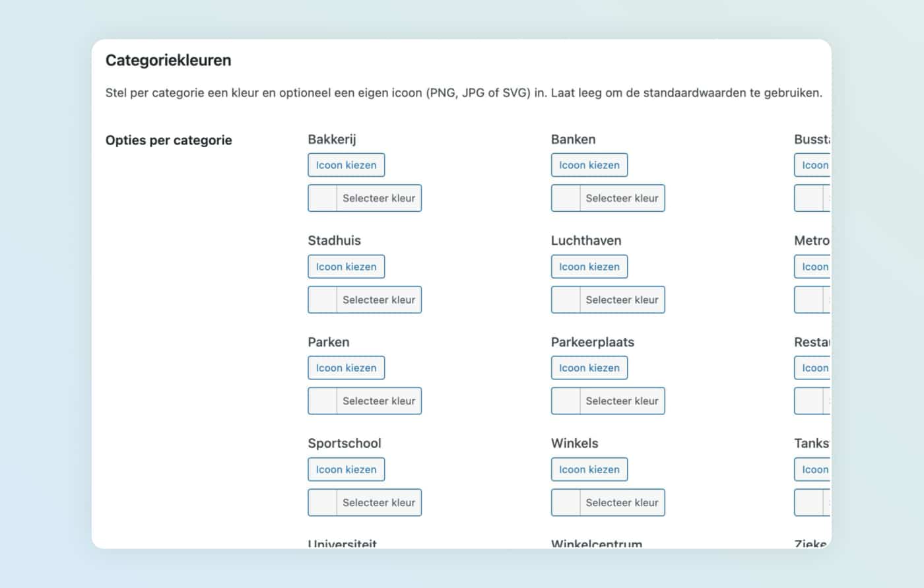Choose an icon for Parkeerplaats

point(589,368)
